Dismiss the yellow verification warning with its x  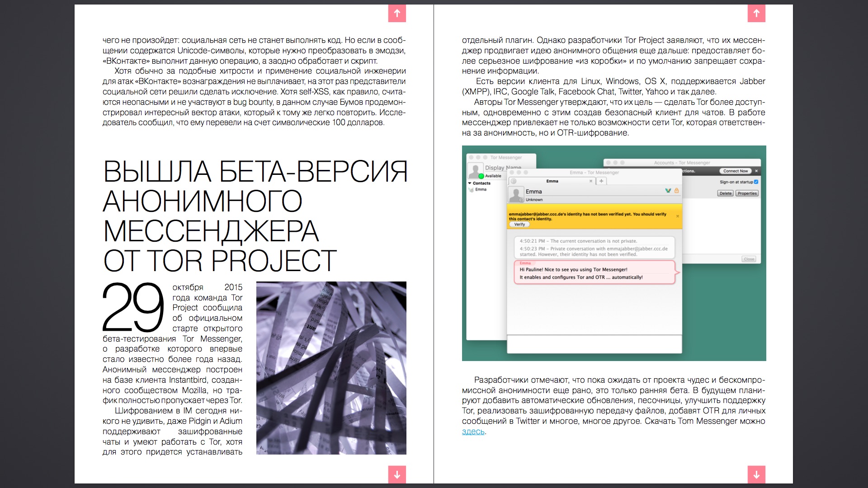tap(678, 216)
